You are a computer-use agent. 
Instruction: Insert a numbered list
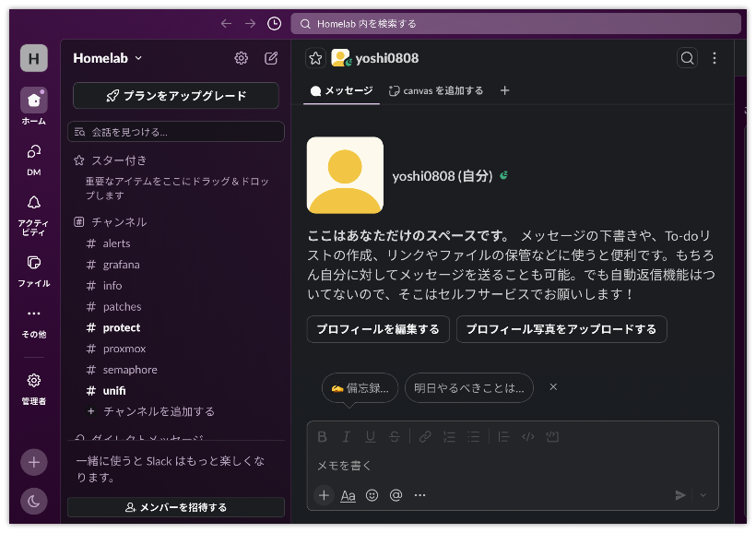(449, 437)
